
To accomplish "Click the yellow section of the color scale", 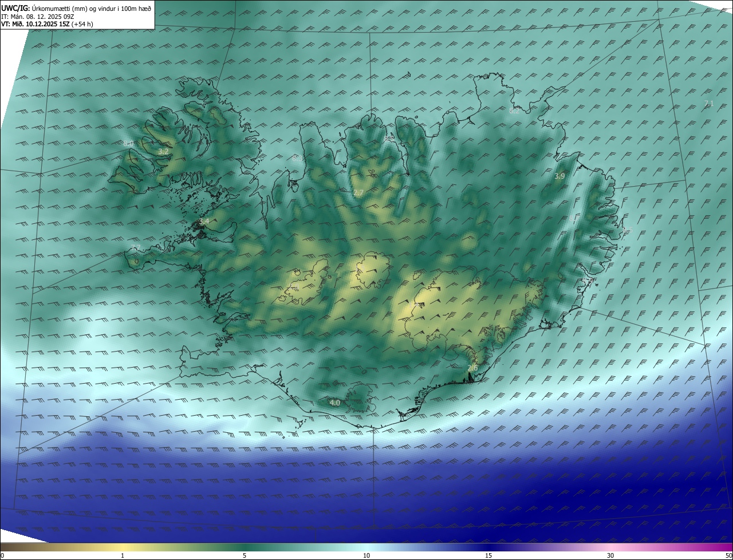I will [123, 547].
